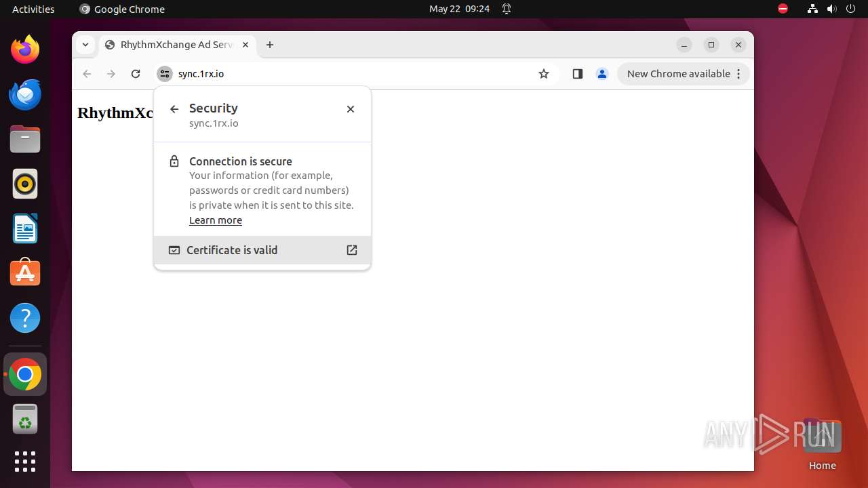
Task: Launch LibreOffice Writer from dock
Action: point(25,228)
